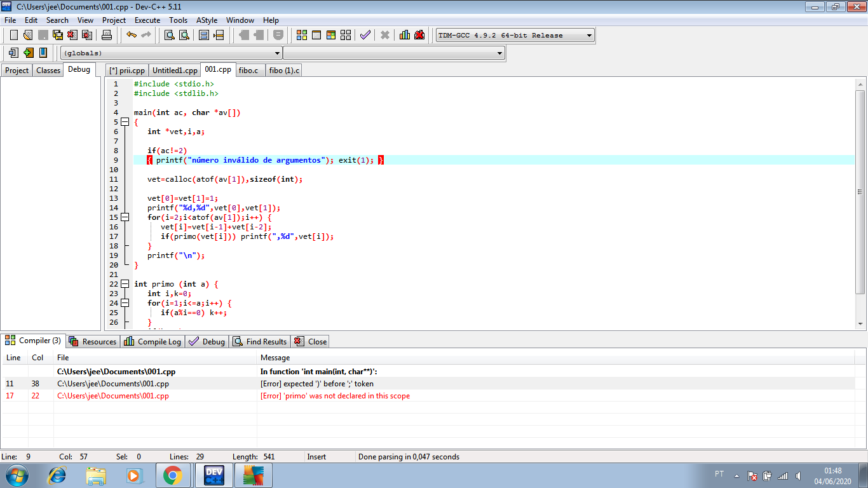Image resolution: width=868 pixels, height=488 pixels.
Task: Click the Open file toolbar icon
Action: point(28,35)
